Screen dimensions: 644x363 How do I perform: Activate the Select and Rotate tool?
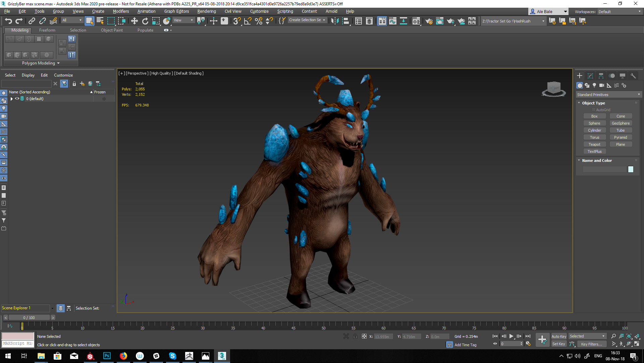pos(145,21)
